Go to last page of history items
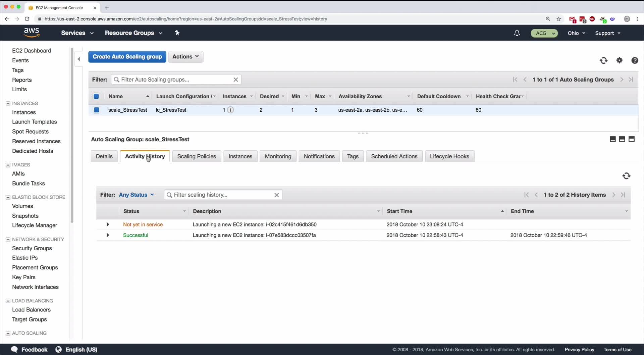Image resolution: width=644 pixels, height=355 pixels. (x=623, y=195)
